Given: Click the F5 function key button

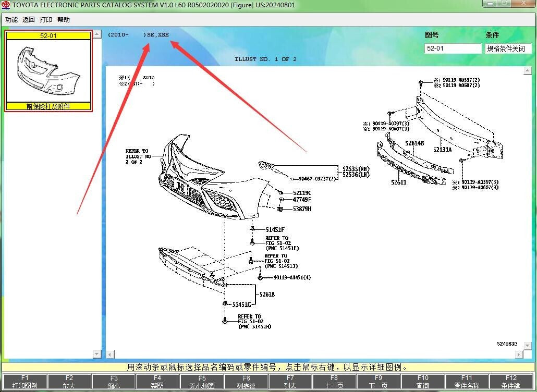Looking at the screenshot, I should [x=202, y=382].
